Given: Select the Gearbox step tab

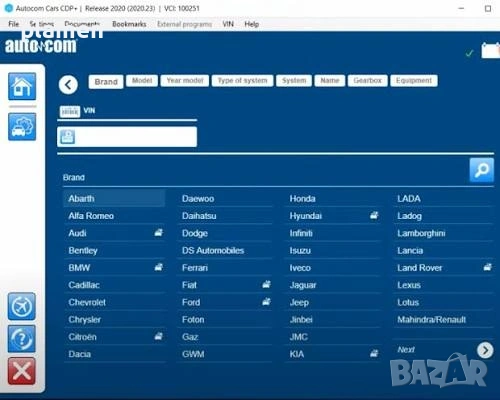Looking at the screenshot, I should [x=367, y=80].
